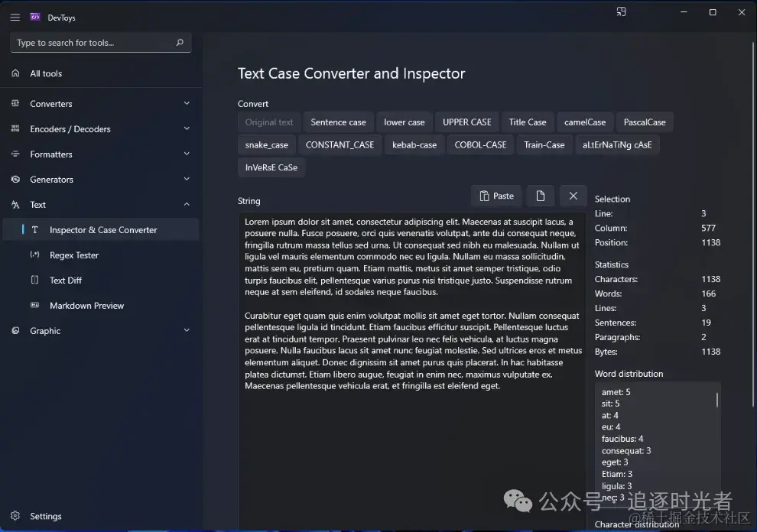
Task: Apply Title Case conversion
Action: (x=527, y=122)
